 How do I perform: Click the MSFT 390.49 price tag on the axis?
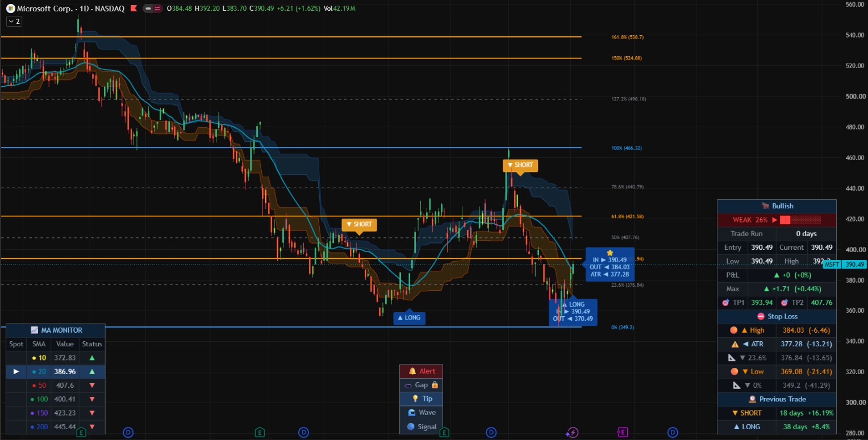[844, 265]
